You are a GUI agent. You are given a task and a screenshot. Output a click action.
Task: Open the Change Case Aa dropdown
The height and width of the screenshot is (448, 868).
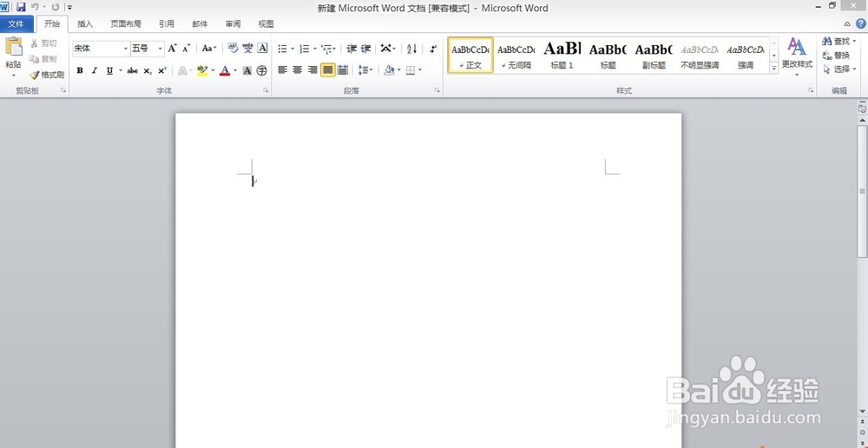point(209,48)
